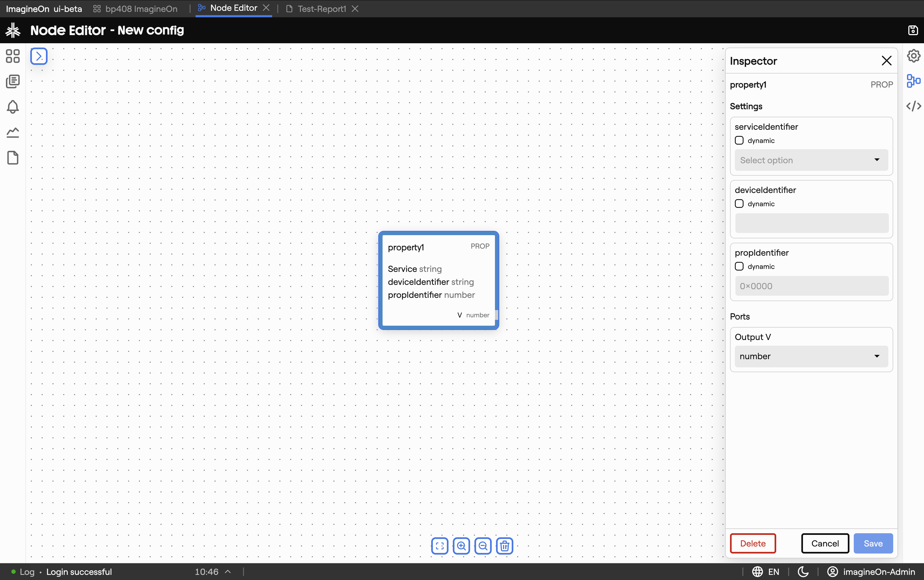Click the Cancel button in Inspector
This screenshot has width=924, height=580.
pyautogui.click(x=825, y=543)
